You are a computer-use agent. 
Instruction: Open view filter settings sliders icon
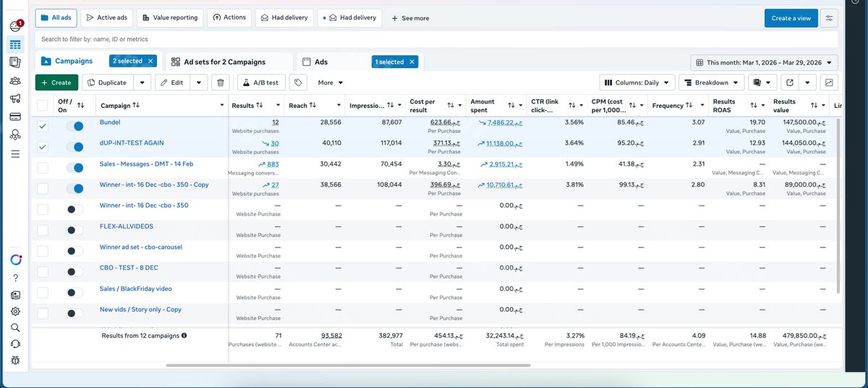[829, 18]
